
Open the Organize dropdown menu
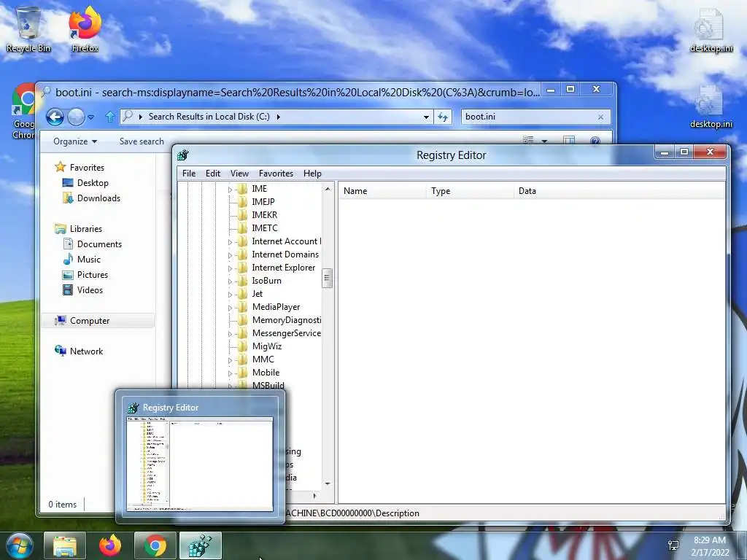pos(75,141)
